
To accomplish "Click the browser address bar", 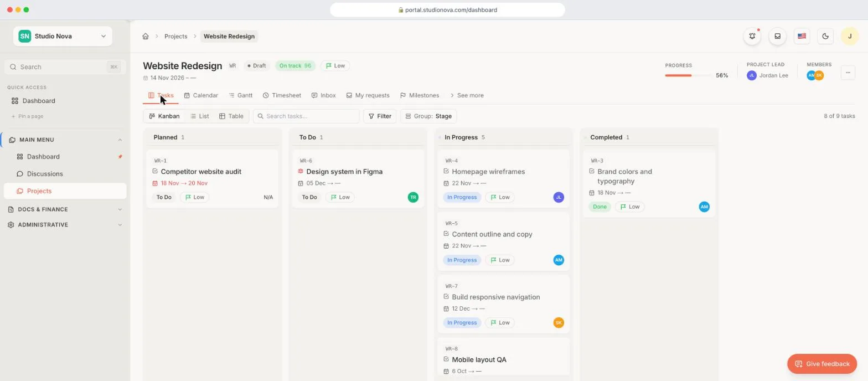I will pos(447,9).
